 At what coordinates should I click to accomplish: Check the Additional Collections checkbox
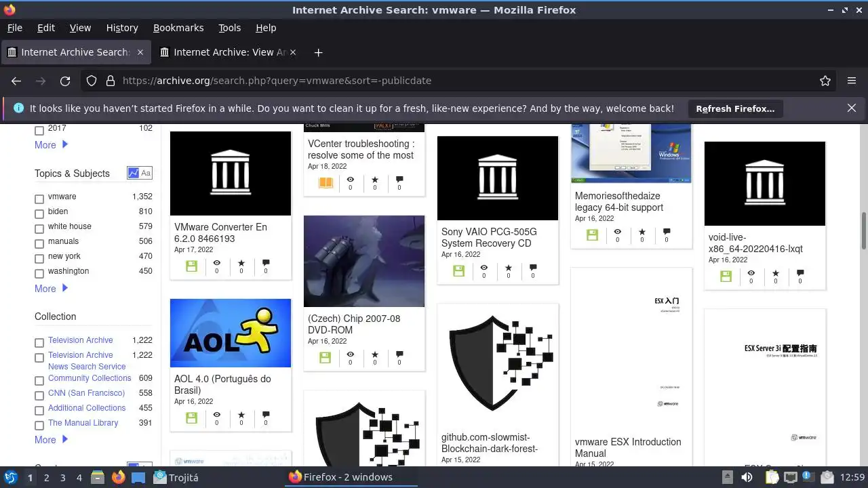pyautogui.click(x=39, y=411)
